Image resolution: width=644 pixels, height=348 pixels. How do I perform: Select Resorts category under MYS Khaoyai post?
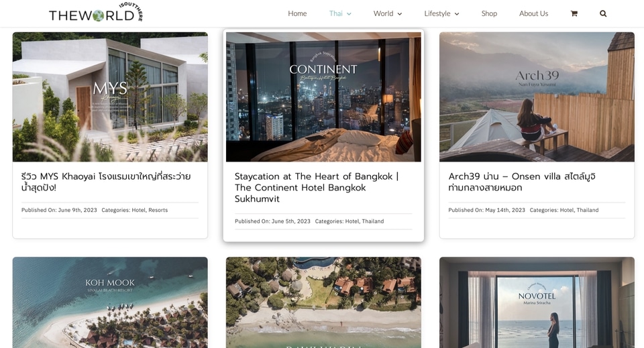(x=158, y=210)
